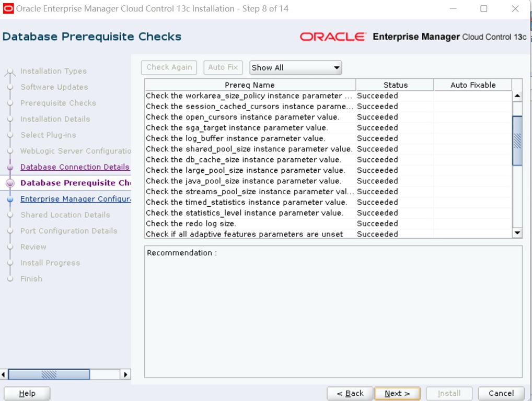Screen dimensions: 532x401
Task: Click the Installation Details step
Action: coord(55,119)
